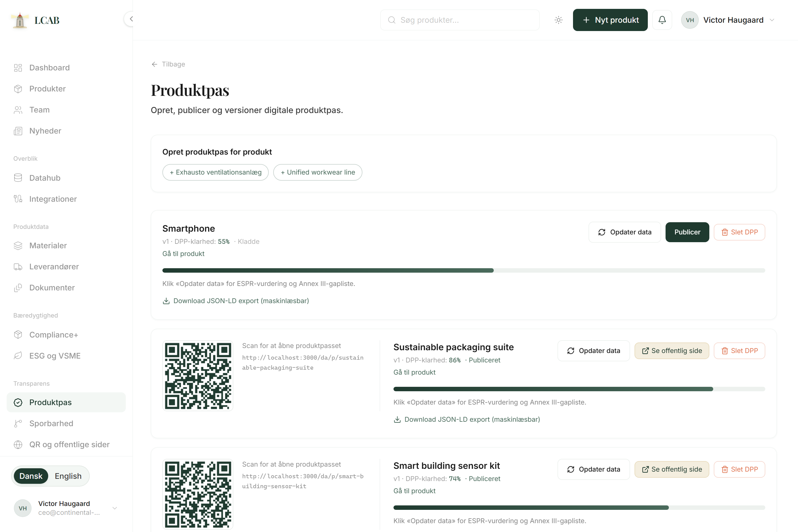Click Sustainable packaging suite progress bar
Viewport: 798px width, 532px height.
(579, 389)
